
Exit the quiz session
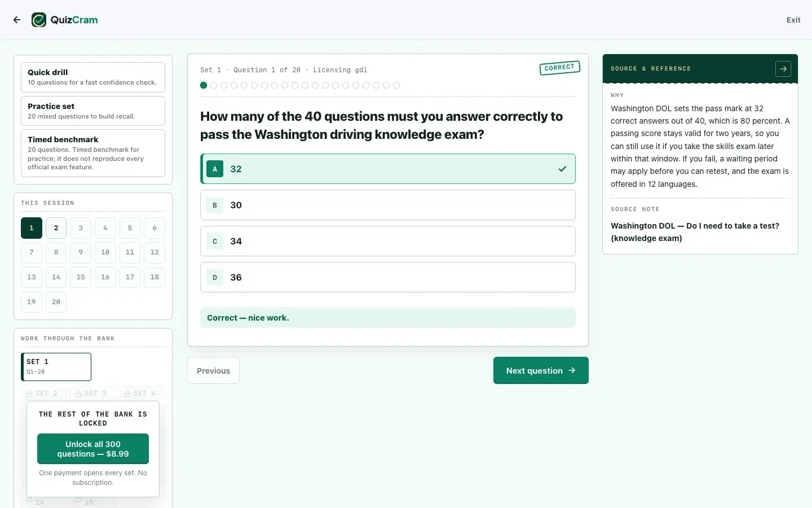pyautogui.click(x=793, y=20)
